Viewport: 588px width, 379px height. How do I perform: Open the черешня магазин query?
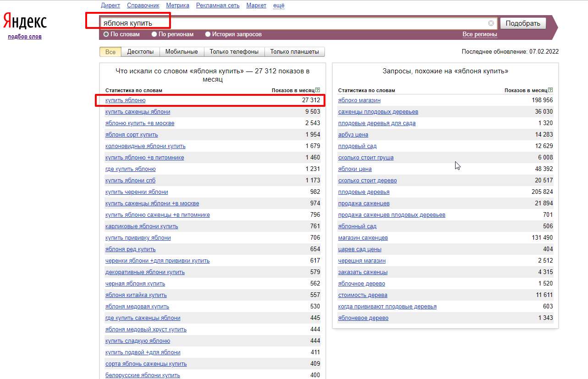point(362,261)
